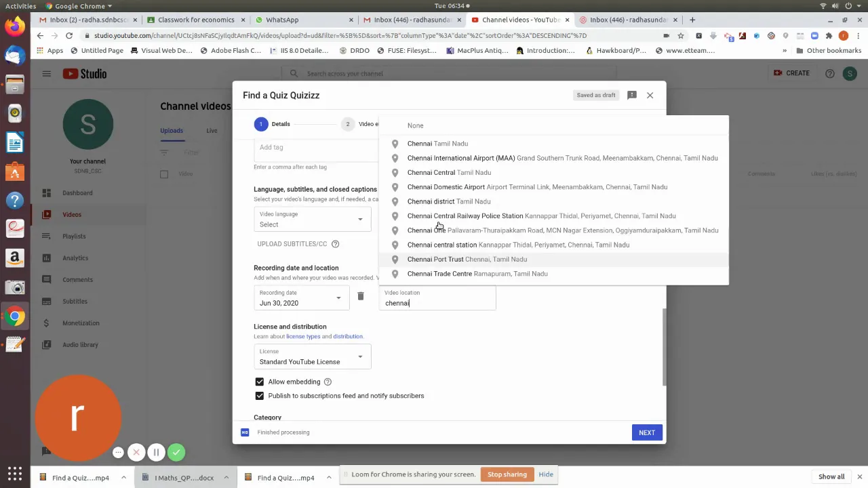Open Subtitles in the sidebar

tap(75, 301)
